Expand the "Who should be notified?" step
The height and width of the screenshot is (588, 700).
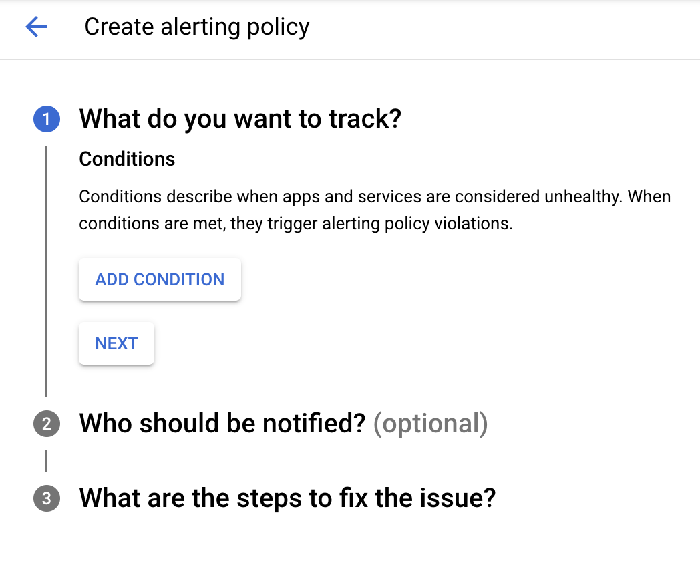coord(222,424)
